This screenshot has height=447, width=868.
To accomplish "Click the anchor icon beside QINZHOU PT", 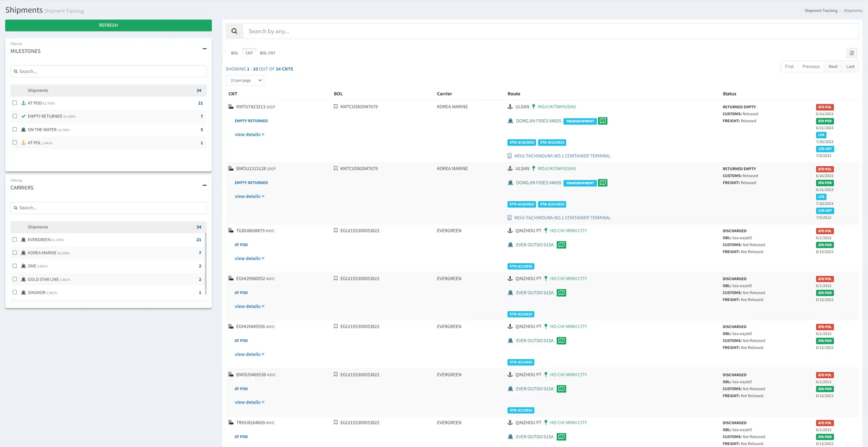I will tap(510, 230).
